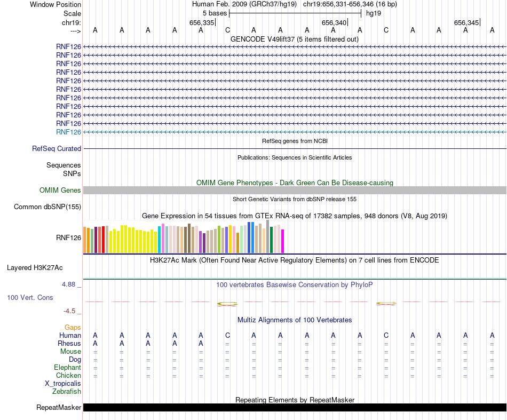Click the orange Gaps label
Image resolution: width=507 pixels, height=420 pixels.
tap(73, 328)
